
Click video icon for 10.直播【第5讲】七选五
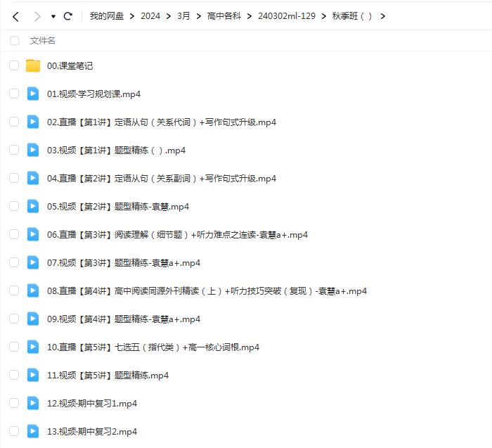(x=33, y=347)
